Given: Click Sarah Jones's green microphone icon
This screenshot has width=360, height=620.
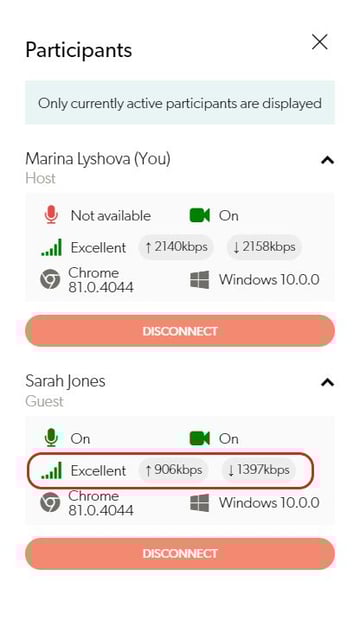Looking at the screenshot, I should click(x=51, y=438).
